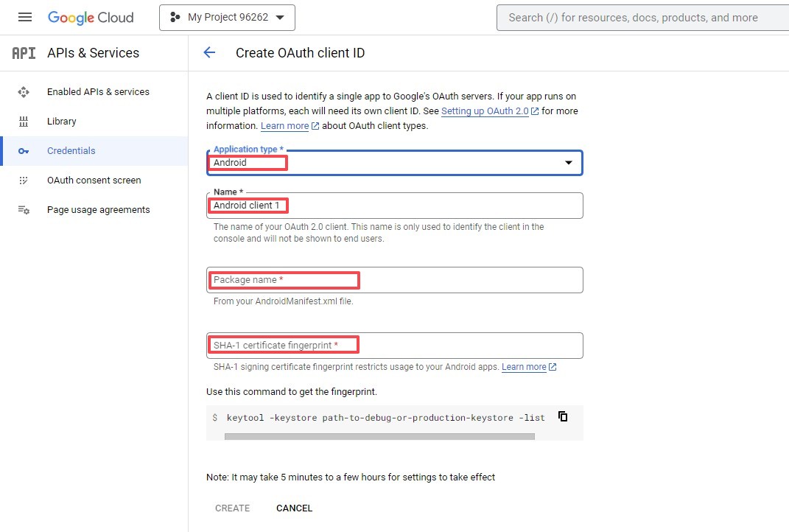
Task: Click the Enabled APIs & services icon
Action: point(24,92)
